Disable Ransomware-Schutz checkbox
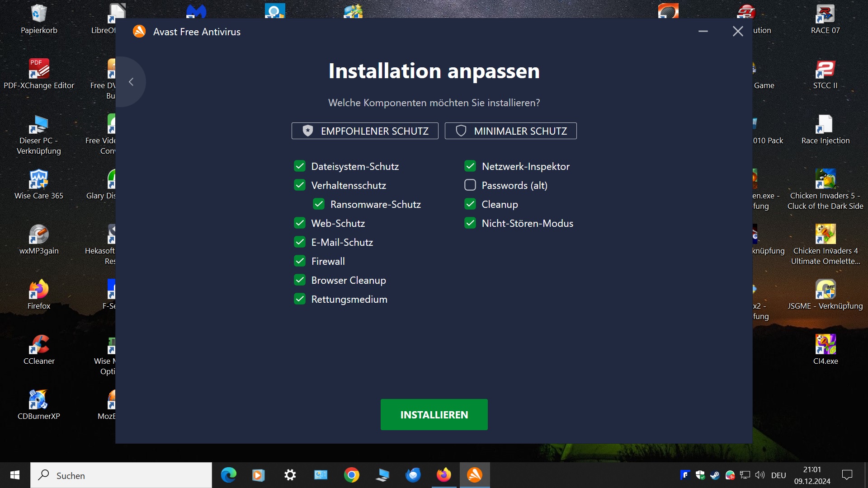The height and width of the screenshot is (488, 868). (319, 204)
